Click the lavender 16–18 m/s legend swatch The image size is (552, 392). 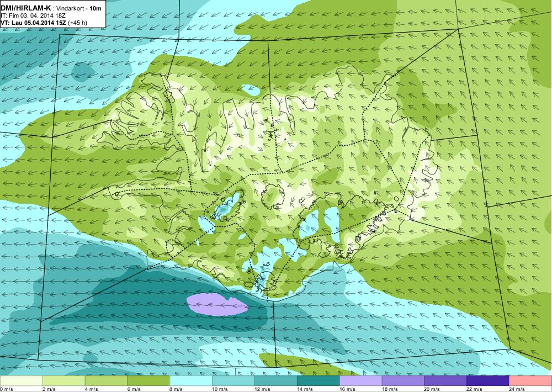tap(361, 381)
